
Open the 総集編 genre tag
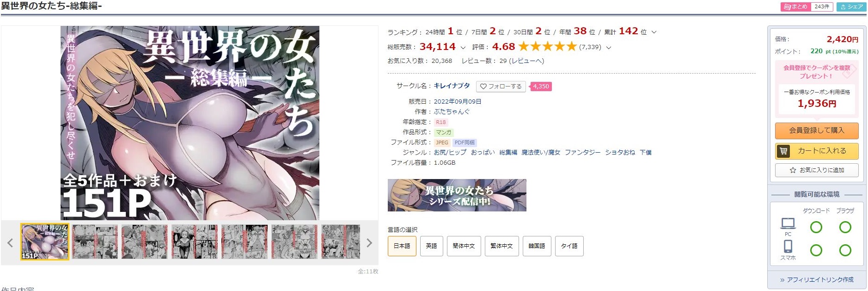(x=508, y=152)
